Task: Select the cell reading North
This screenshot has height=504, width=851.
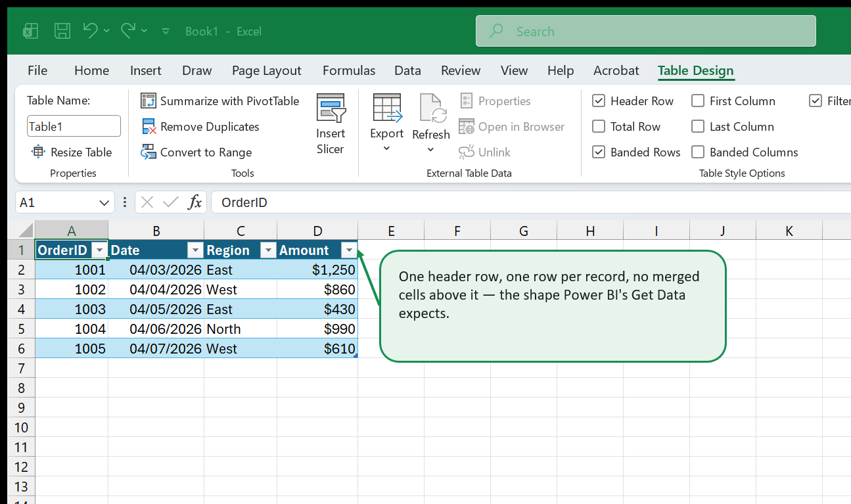Action: pyautogui.click(x=241, y=329)
